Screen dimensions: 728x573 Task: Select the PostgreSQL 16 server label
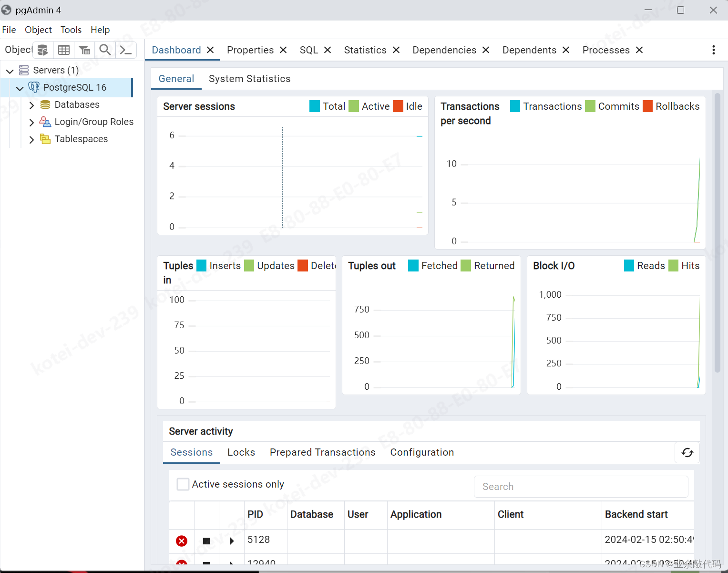pos(75,87)
